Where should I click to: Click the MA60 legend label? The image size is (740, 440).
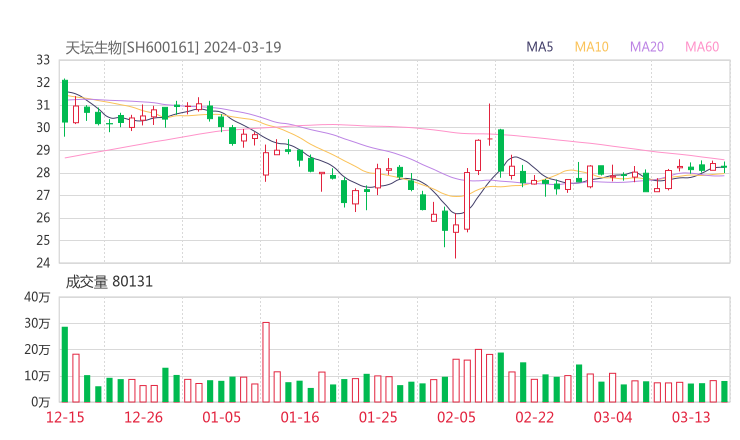[702, 47]
